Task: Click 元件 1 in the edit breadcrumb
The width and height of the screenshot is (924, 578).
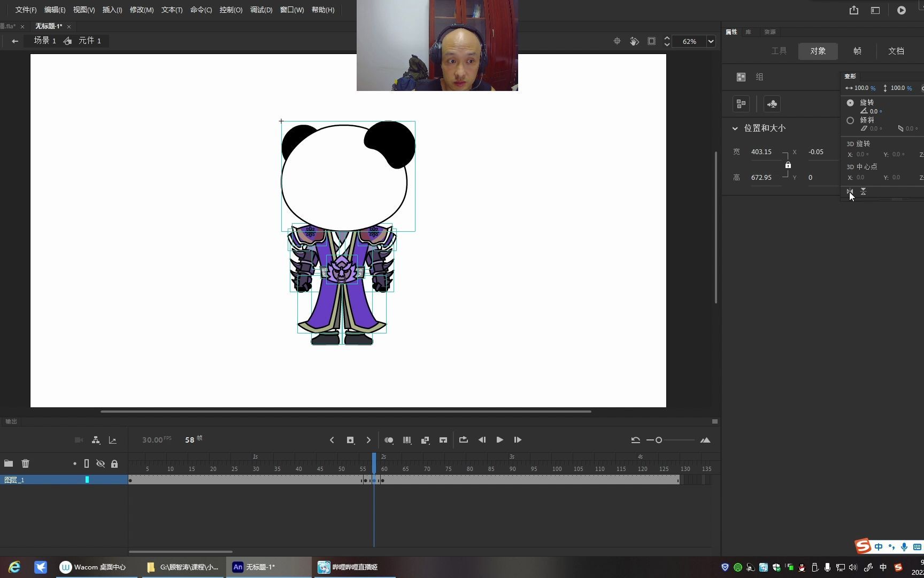Action: pyautogui.click(x=90, y=41)
